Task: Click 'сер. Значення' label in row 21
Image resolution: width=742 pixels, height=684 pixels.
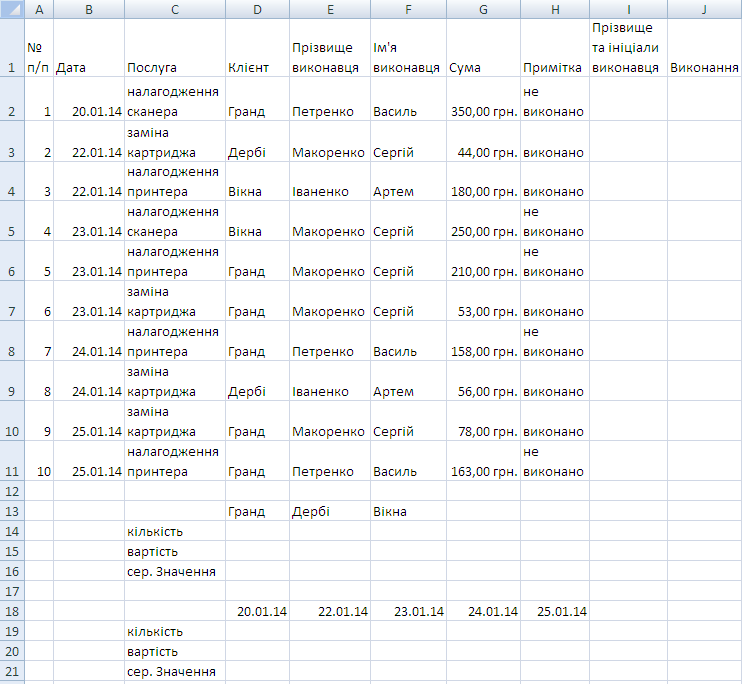Action: tap(175, 671)
